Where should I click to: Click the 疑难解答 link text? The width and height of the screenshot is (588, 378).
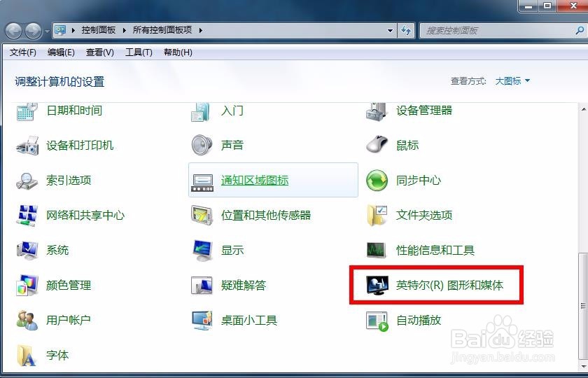[244, 286]
